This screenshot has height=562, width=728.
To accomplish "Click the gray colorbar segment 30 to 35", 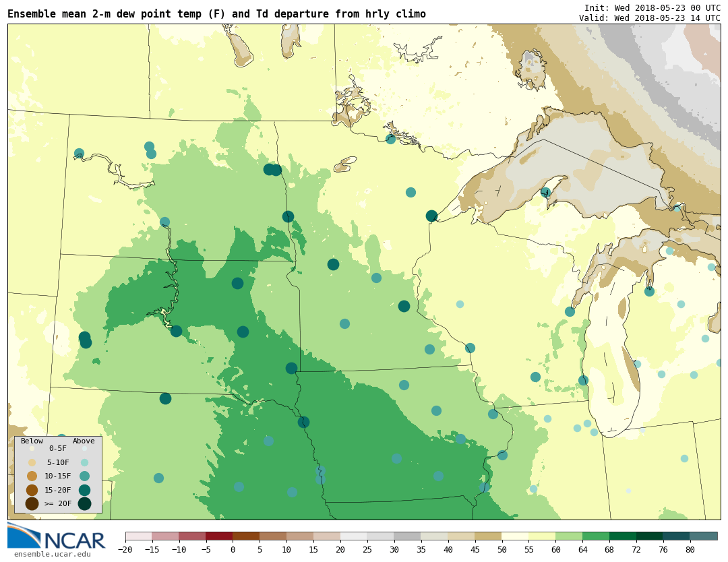I will [408, 536].
